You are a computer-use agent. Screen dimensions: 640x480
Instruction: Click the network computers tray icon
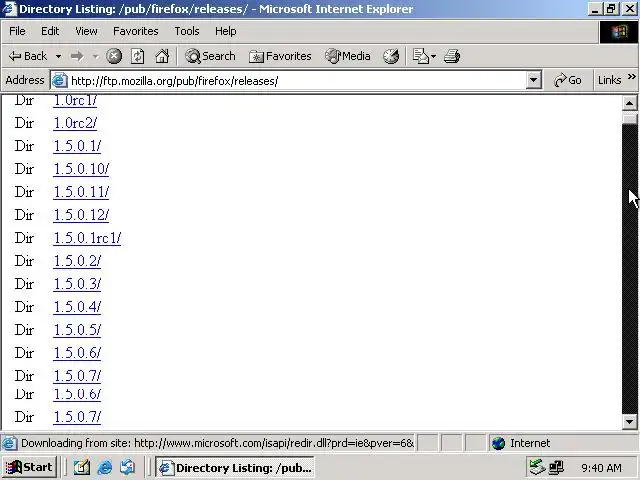[x=556, y=467]
